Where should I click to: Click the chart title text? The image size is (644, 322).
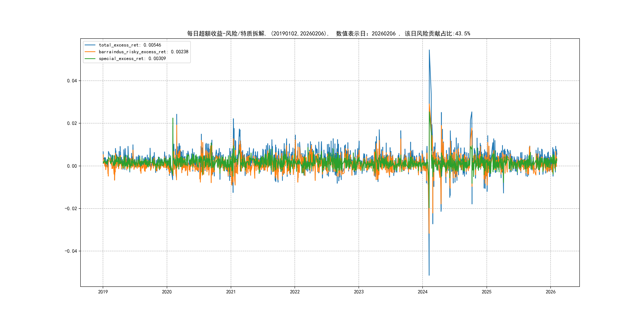pos(329,34)
